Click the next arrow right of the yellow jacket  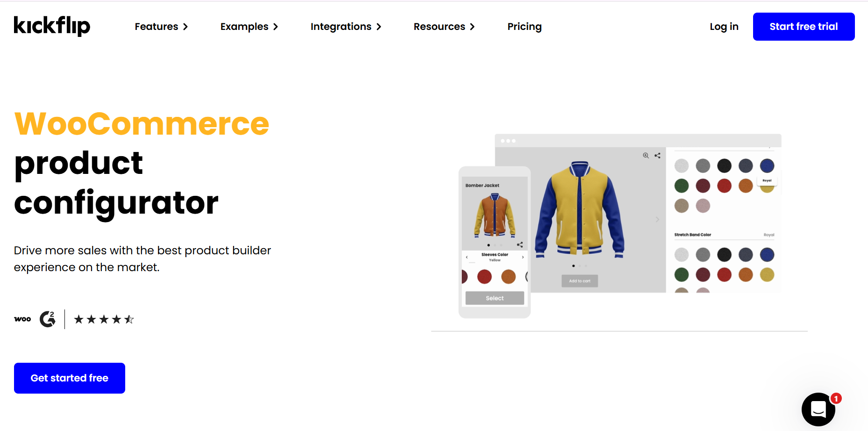(657, 219)
